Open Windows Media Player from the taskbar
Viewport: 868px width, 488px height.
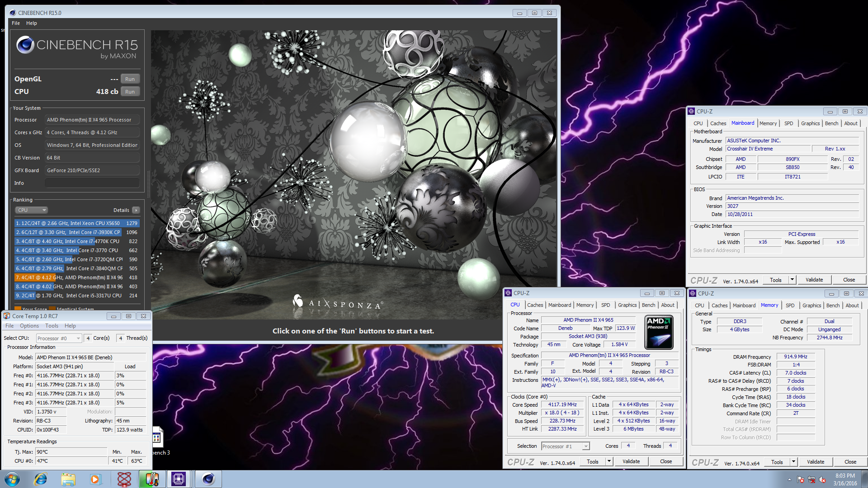[x=95, y=479]
